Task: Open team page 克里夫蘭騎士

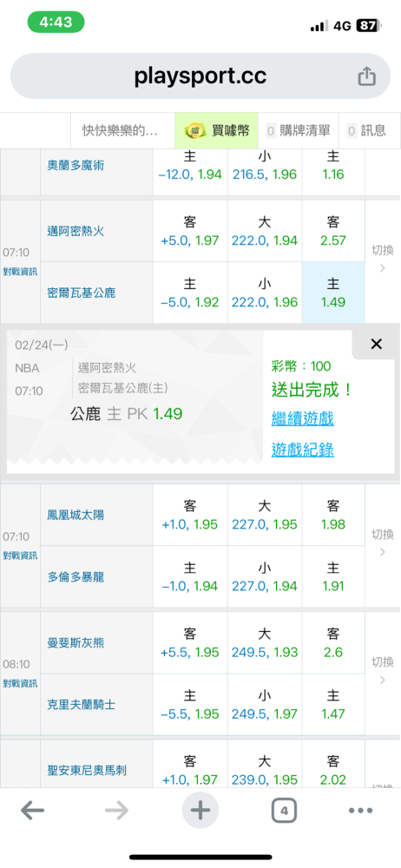Action: pos(82,705)
